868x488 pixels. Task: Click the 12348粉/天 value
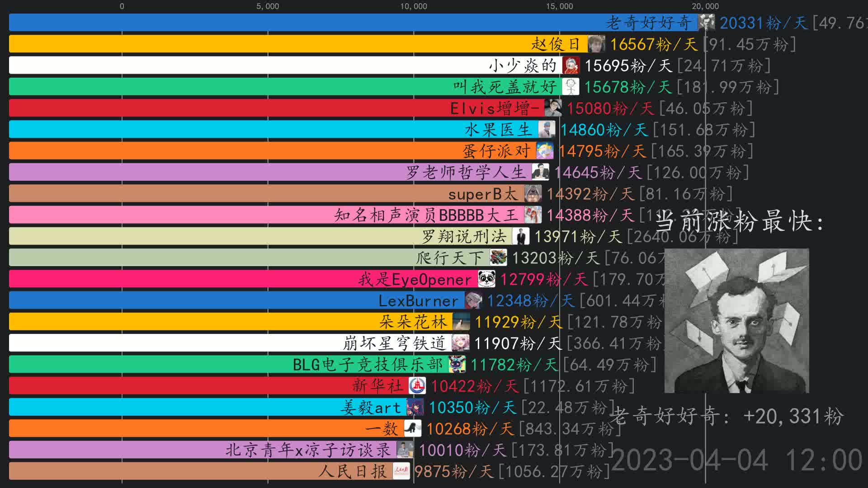pyautogui.click(x=531, y=300)
